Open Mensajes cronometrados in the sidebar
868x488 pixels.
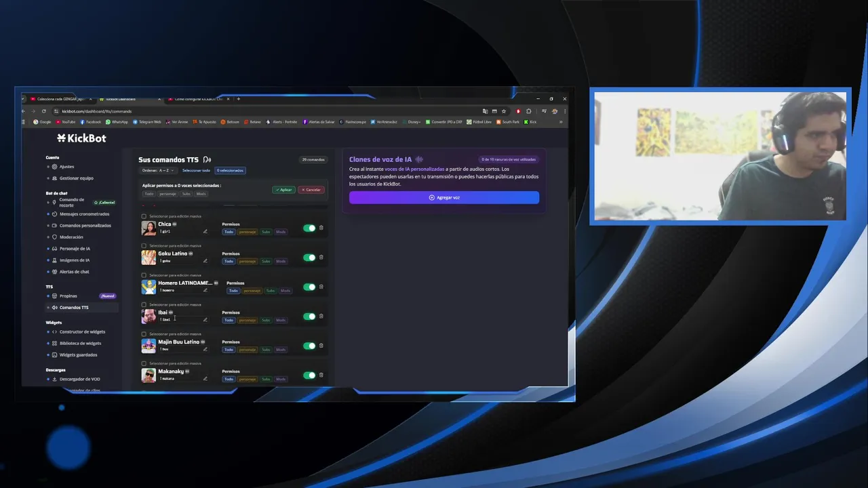[x=84, y=214]
